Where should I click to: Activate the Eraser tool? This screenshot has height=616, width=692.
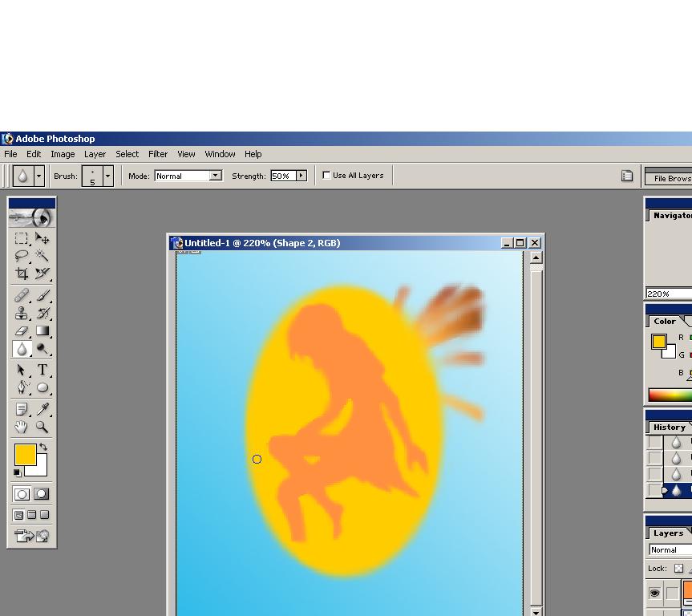22,330
